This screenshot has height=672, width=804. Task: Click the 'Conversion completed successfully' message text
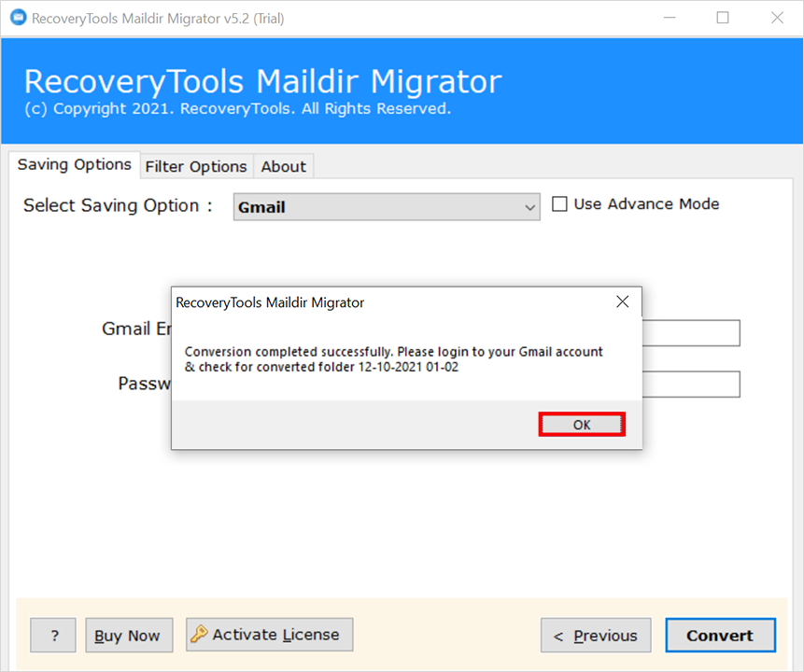(393, 359)
